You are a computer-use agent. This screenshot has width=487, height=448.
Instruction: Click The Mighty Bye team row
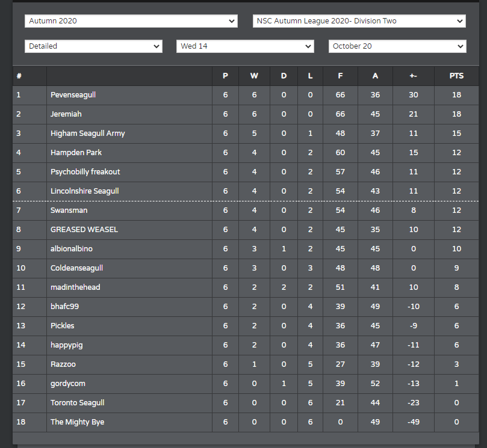[246, 422]
